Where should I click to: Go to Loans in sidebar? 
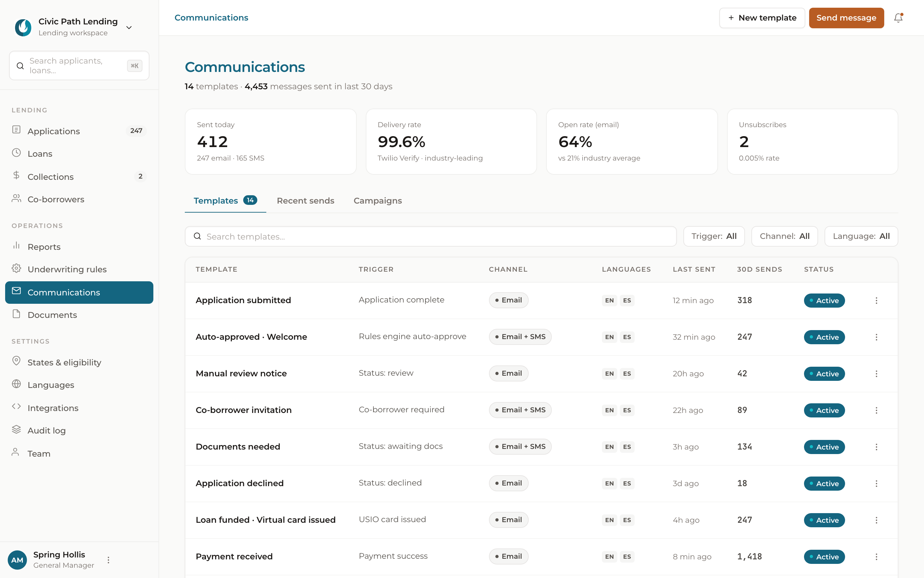79,154
